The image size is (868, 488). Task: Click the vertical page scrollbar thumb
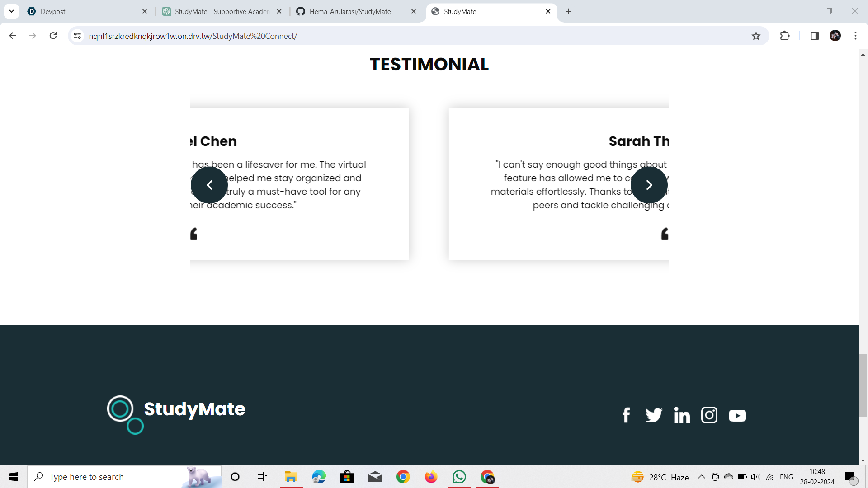coord(863,385)
